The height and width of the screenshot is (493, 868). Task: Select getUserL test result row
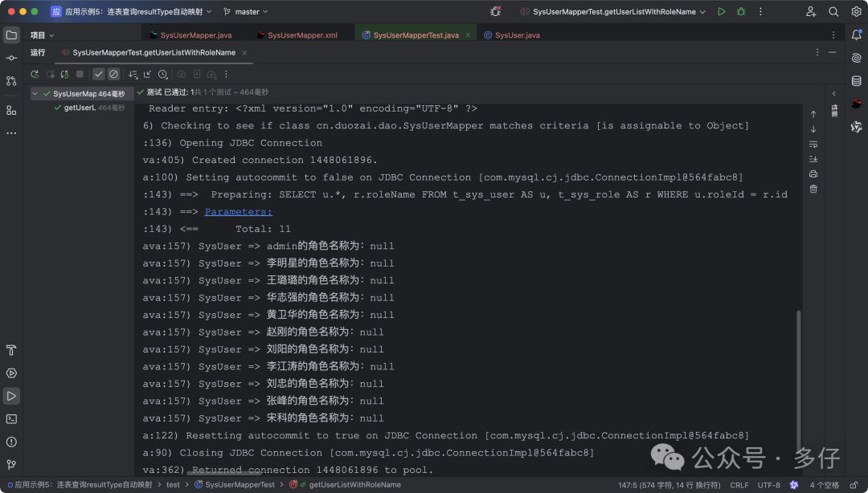90,108
